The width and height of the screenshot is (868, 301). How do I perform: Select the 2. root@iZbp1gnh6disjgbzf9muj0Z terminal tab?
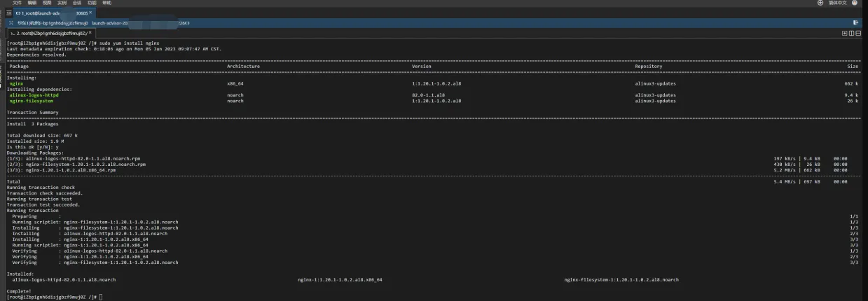click(x=51, y=33)
